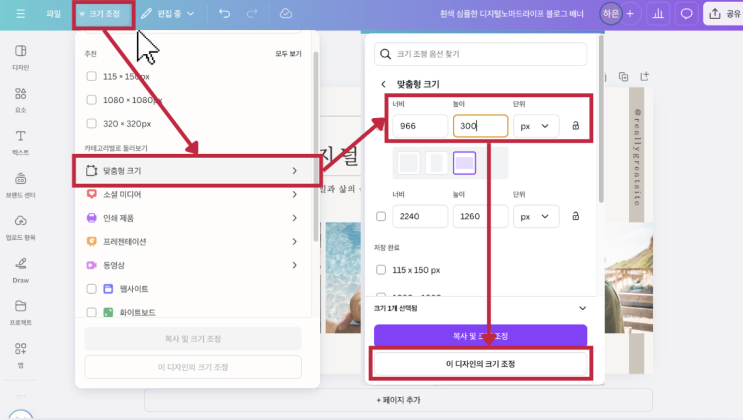This screenshot has width=743, height=420.
Task: Open the 디자인 sidebar panel
Action: point(20,57)
